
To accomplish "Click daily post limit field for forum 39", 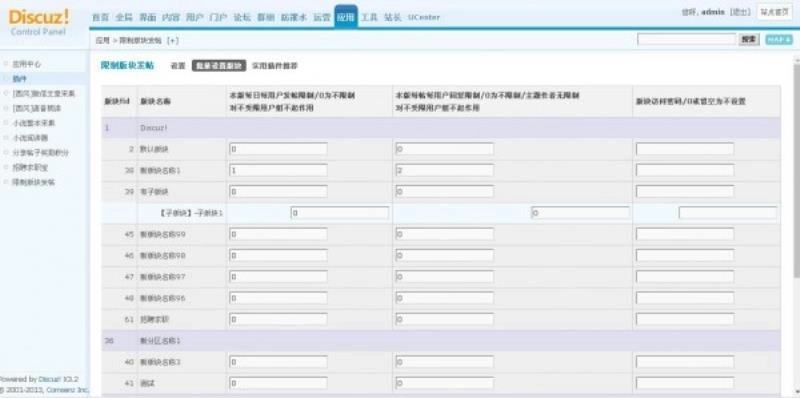I will [x=279, y=192].
